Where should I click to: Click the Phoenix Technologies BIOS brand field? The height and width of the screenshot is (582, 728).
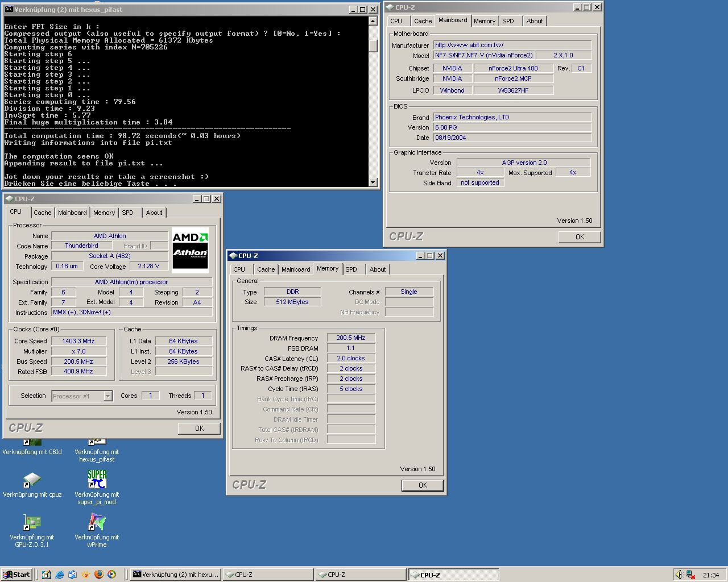512,117
